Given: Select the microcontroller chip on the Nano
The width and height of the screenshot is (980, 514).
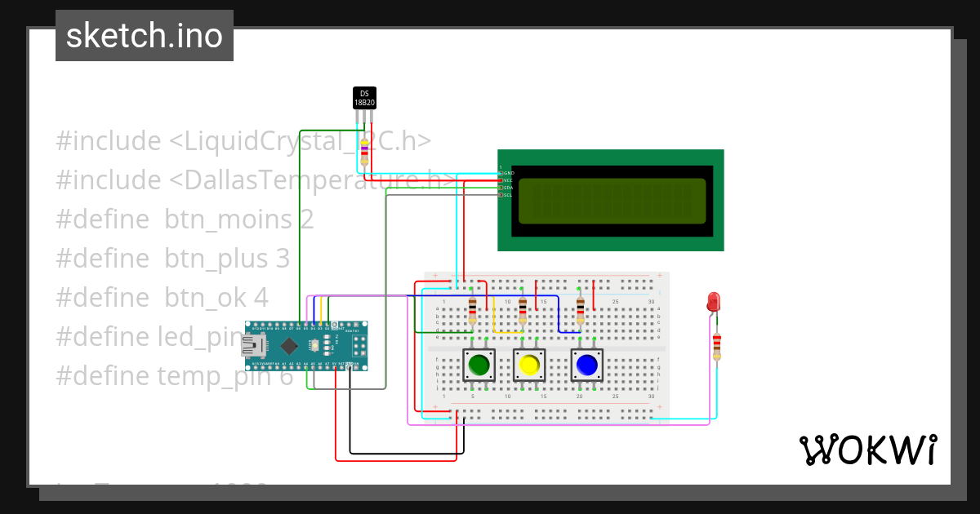Looking at the screenshot, I should [289, 346].
